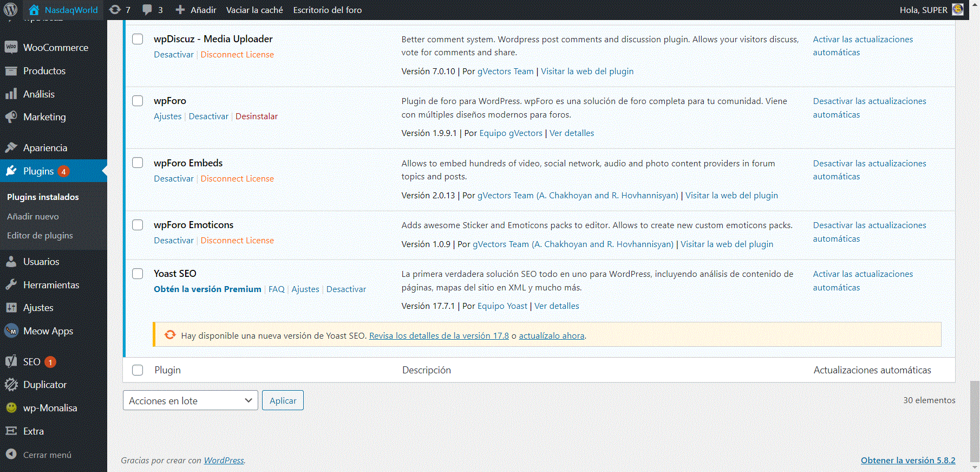Click the Duplicator gear icon
The height and width of the screenshot is (472, 980).
coord(11,384)
